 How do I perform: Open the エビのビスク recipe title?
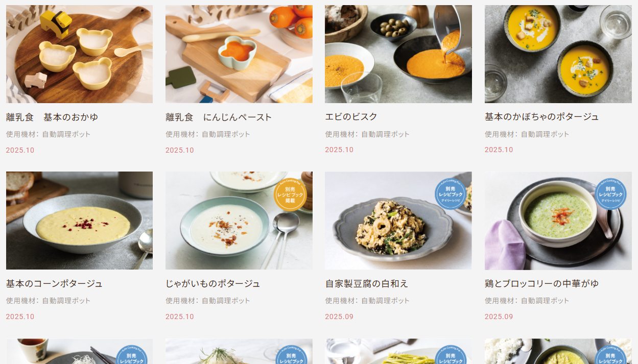point(351,117)
